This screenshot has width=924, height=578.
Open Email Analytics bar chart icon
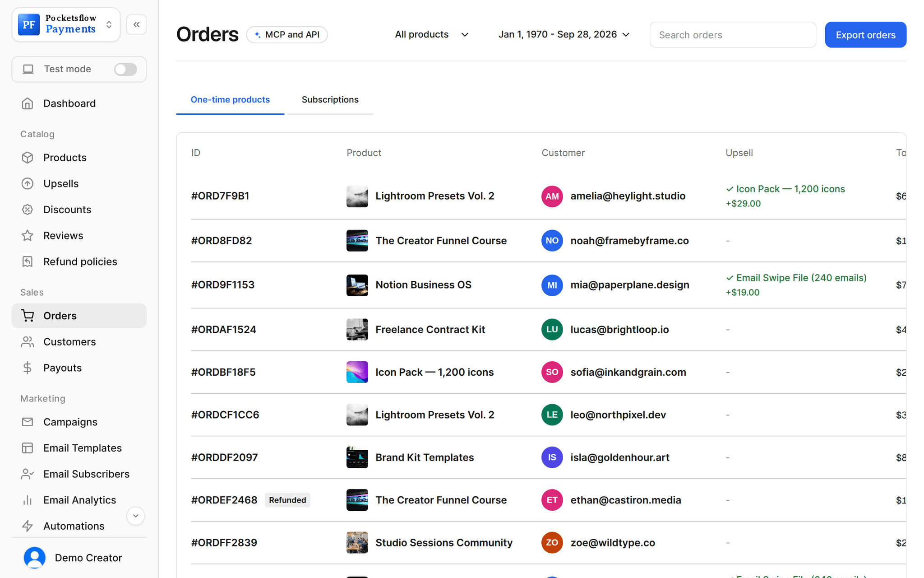click(28, 500)
